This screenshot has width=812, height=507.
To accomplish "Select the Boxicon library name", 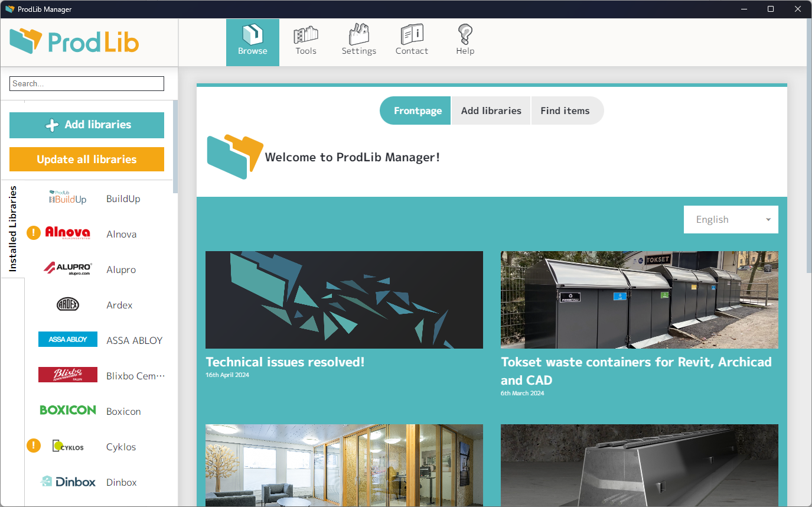I will (123, 411).
